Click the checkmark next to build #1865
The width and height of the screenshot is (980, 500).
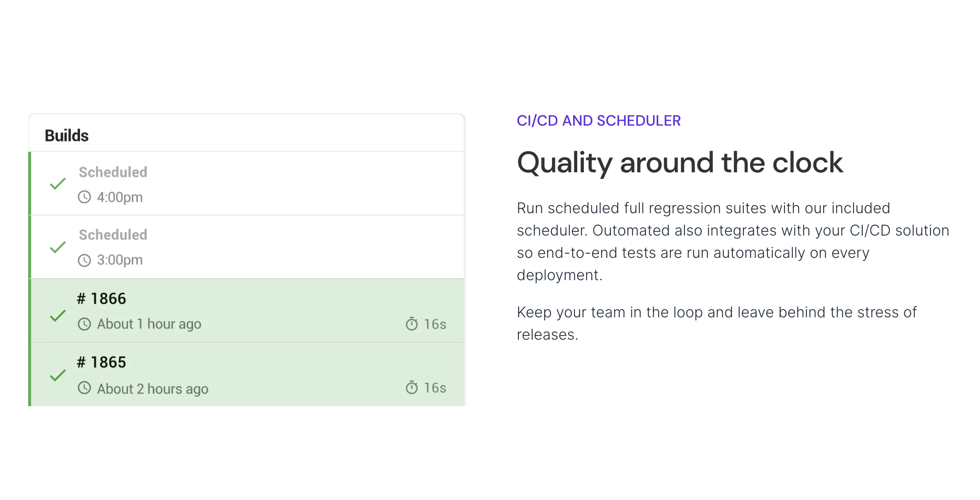coord(58,375)
